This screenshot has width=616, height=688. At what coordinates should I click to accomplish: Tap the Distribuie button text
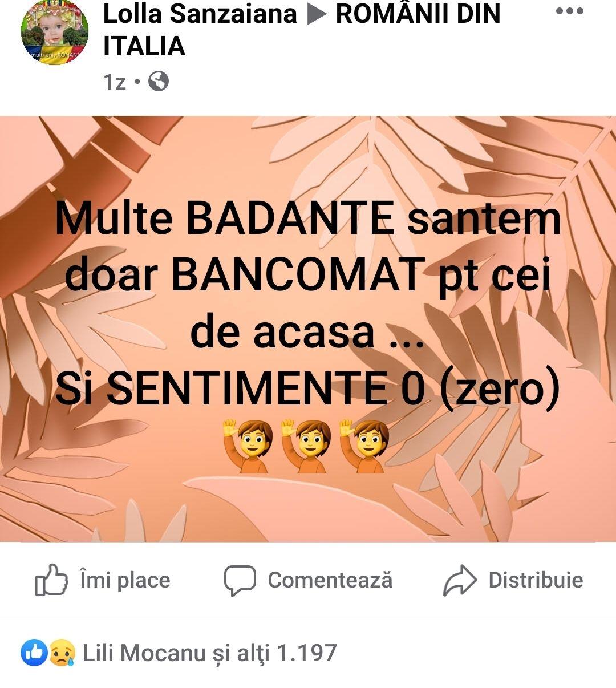536,580
